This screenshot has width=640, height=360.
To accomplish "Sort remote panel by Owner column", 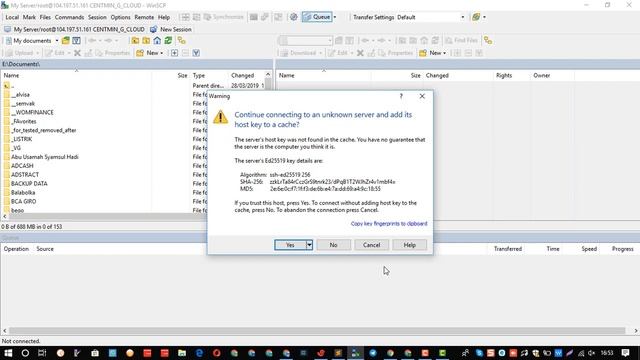I will coord(552,76).
